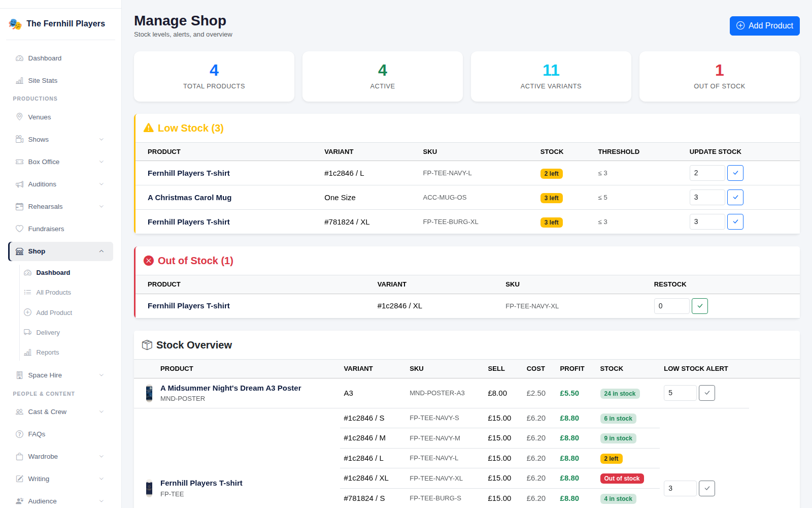Expand the Space Hire submenu chevron
Screen dimensions: 812x508
pyautogui.click(x=101, y=375)
